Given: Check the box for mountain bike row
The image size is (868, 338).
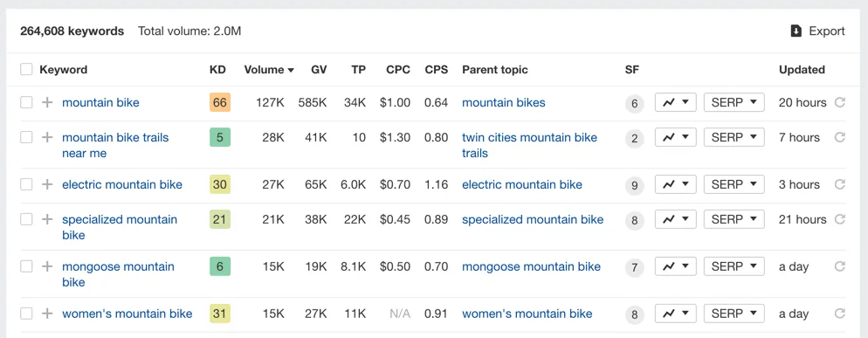Looking at the screenshot, I should (x=26, y=102).
